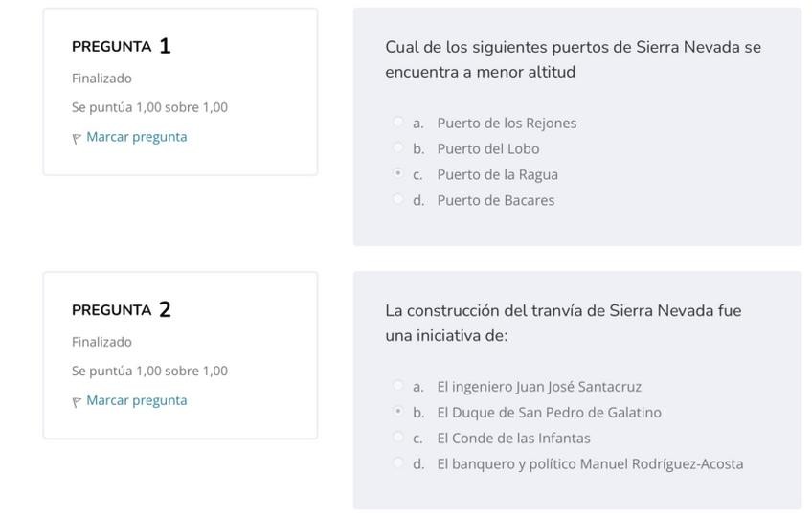Click the question text about the tranvía construction
Screen dimensions: 812x518
pyautogui.click(x=563, y=323)
